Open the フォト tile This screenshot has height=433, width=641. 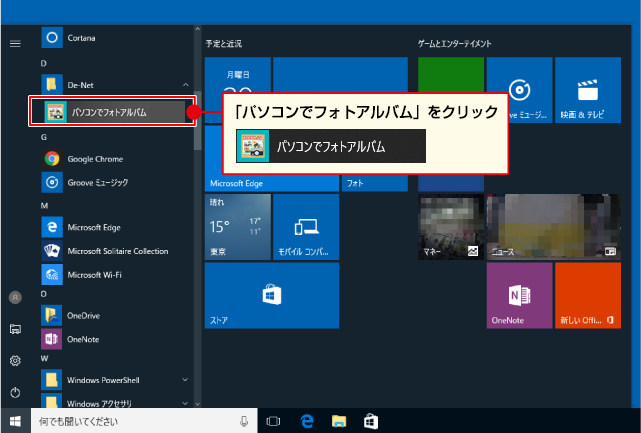coord(374,183)
